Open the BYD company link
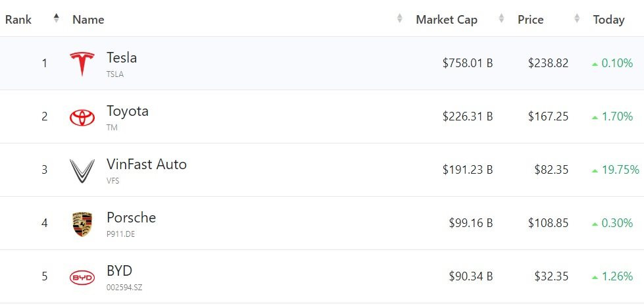The height and width of the screenshot is (306, 644). (x=119, y=271)
